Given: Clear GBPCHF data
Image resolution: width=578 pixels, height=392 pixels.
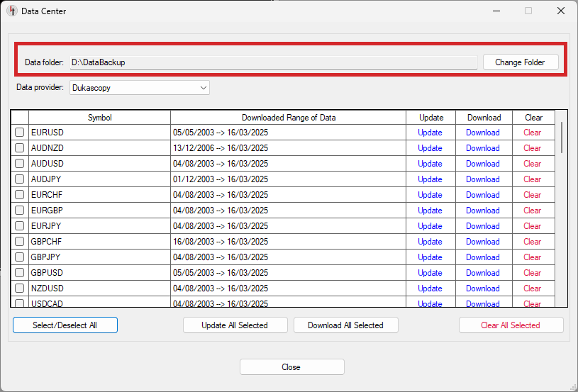Looking at the screenshot, I should click(533, 241).
